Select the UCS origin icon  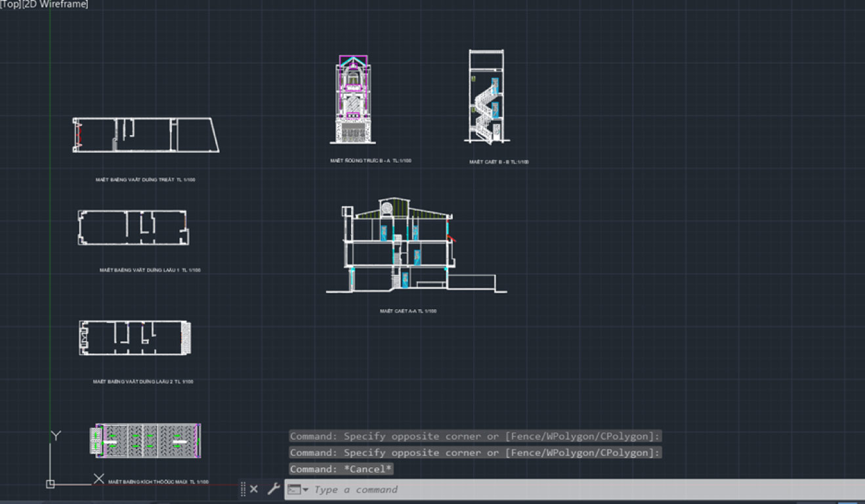click(x=51, y=484)
